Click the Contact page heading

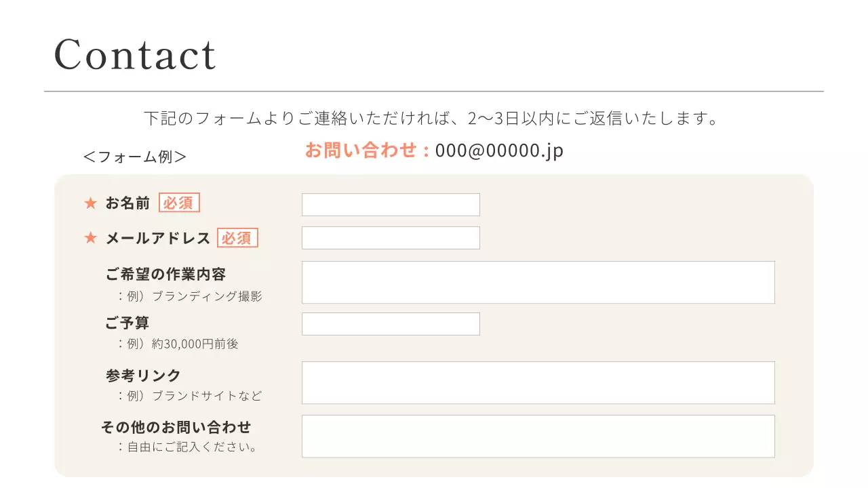point(135,55)
